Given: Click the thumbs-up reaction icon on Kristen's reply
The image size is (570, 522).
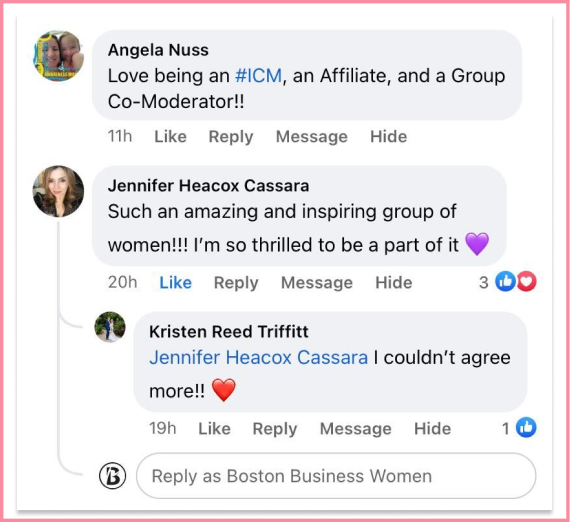Looking at the screenshot, I should (x=526, y=427).
